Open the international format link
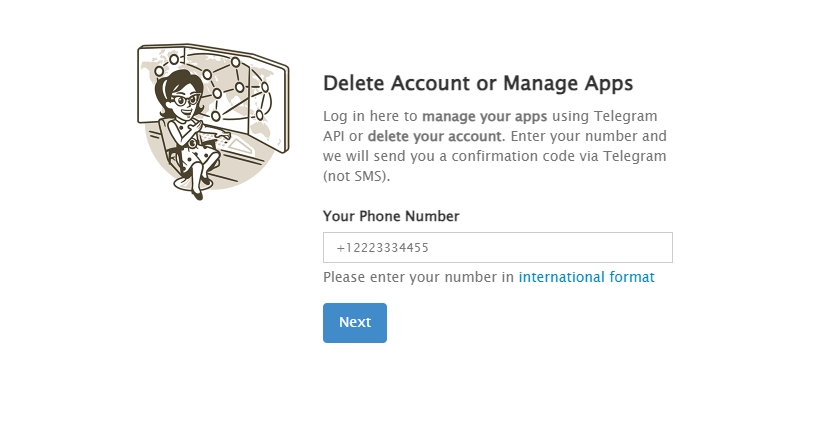The height and width of the screenshot is (438, 813). [586, 277]
